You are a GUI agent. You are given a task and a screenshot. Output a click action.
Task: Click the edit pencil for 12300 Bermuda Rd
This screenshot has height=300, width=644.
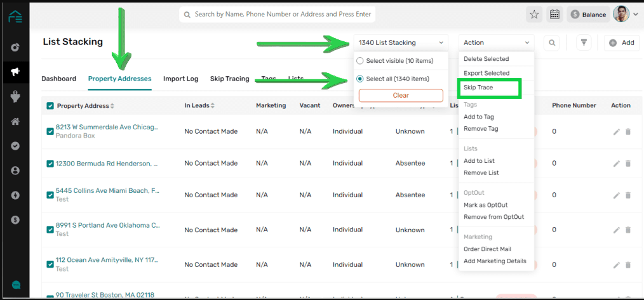(616, 164)
